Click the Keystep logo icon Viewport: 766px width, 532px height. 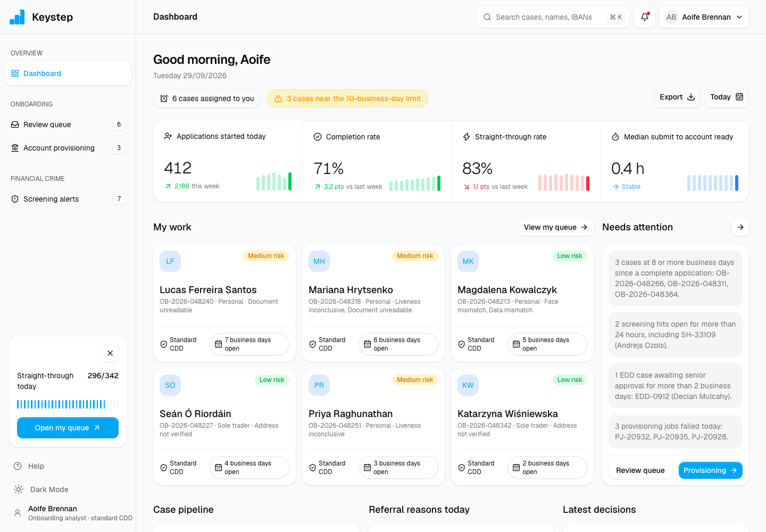coord(17,17)
